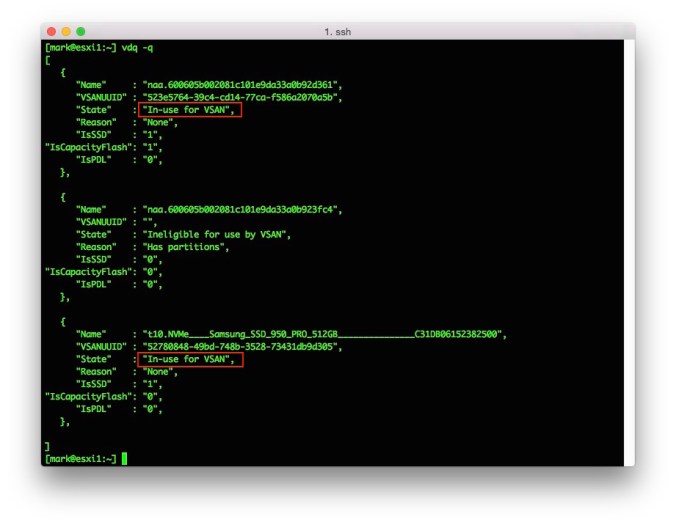676x525 pixels.
Task: Click the Samsung SSD 950 PRO device name
Action: 322,334
